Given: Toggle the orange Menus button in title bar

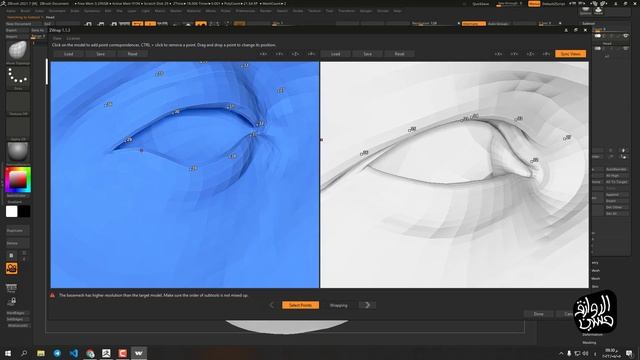Looking at the screenshot, I should (534, 4).
